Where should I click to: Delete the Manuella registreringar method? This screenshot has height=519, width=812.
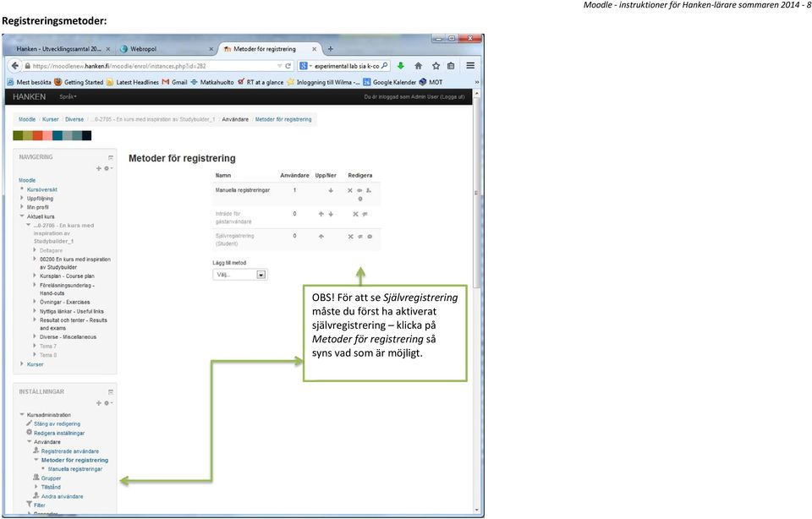[x=350, y=190]
